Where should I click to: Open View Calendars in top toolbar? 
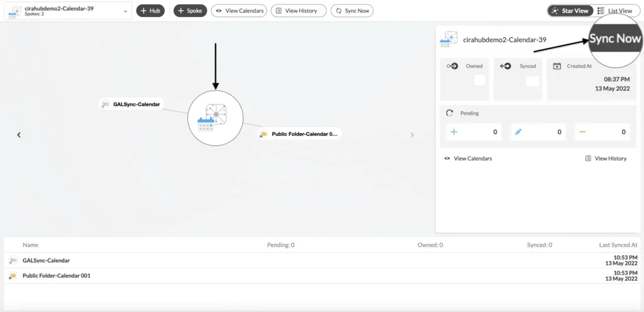click(239, 11)
